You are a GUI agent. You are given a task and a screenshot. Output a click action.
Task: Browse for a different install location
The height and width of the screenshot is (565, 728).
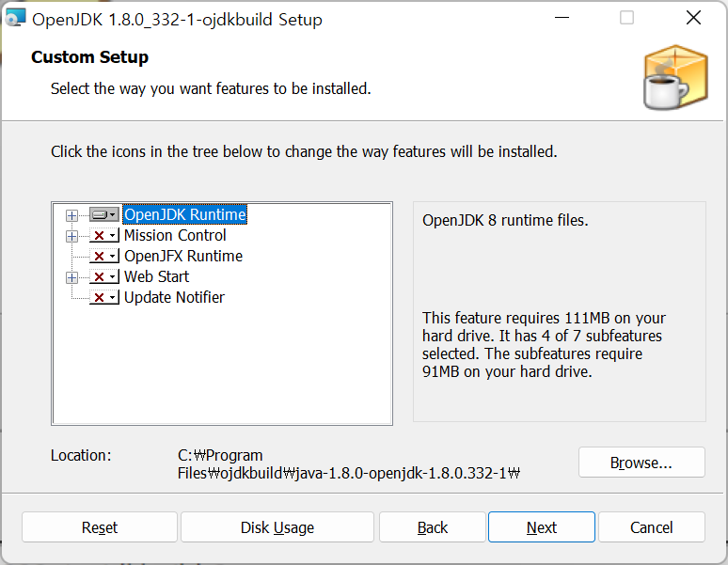pyautogui.click(x=641, y=462)
